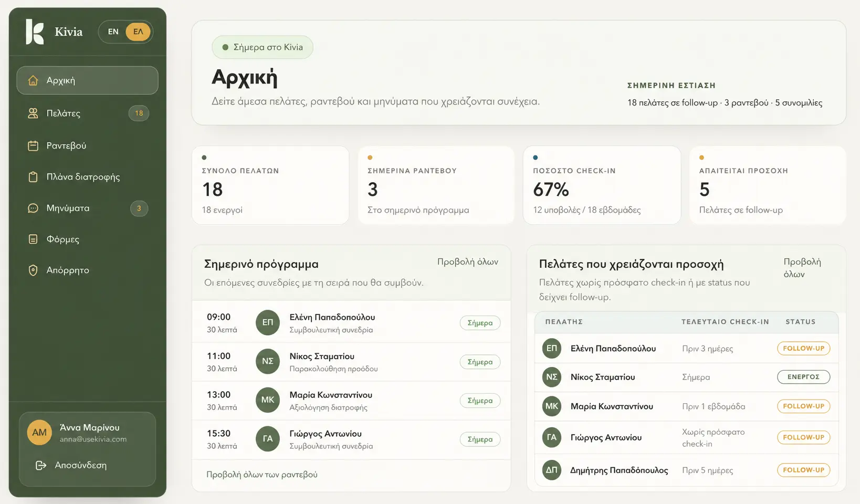The image size is (860, 504).
Task: Click the people icon beside Πελάτες
Action: (33, 113)
